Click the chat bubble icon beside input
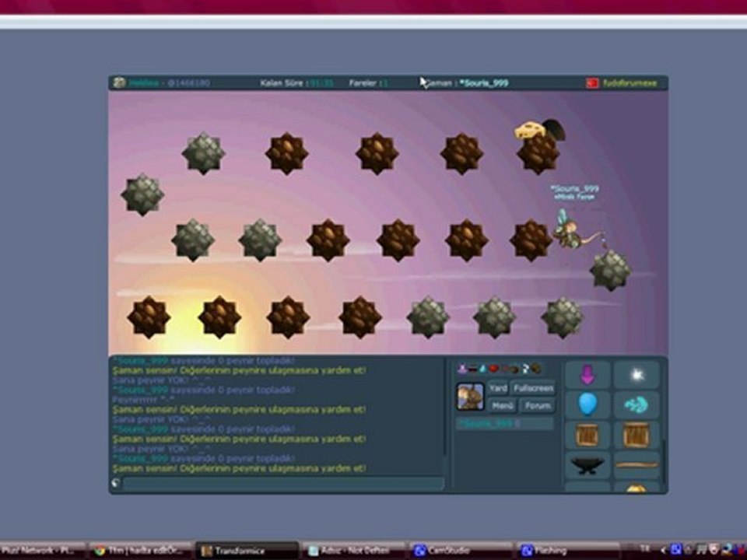The width and height of the screenshot is (747, 560). click(116, 483)
